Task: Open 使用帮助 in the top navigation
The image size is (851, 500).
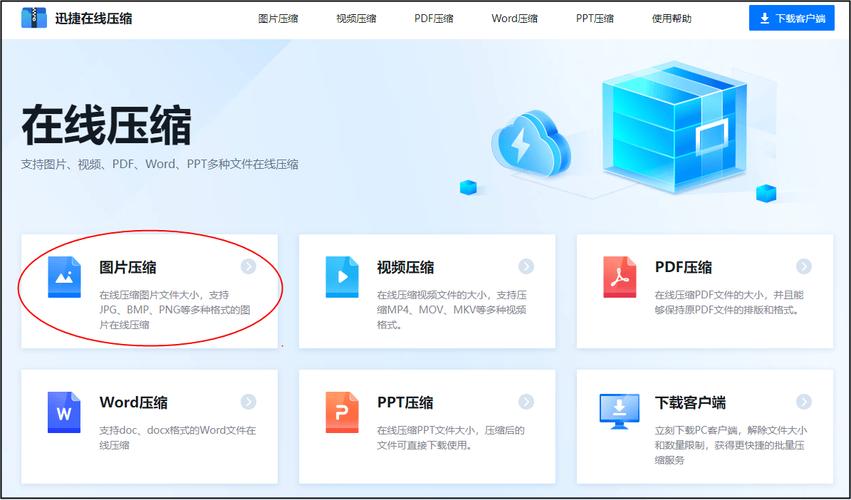Action: 672,18
